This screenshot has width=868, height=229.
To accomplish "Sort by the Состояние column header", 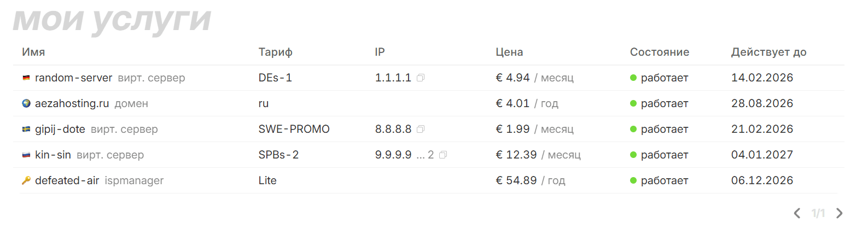I will point(659,52).
